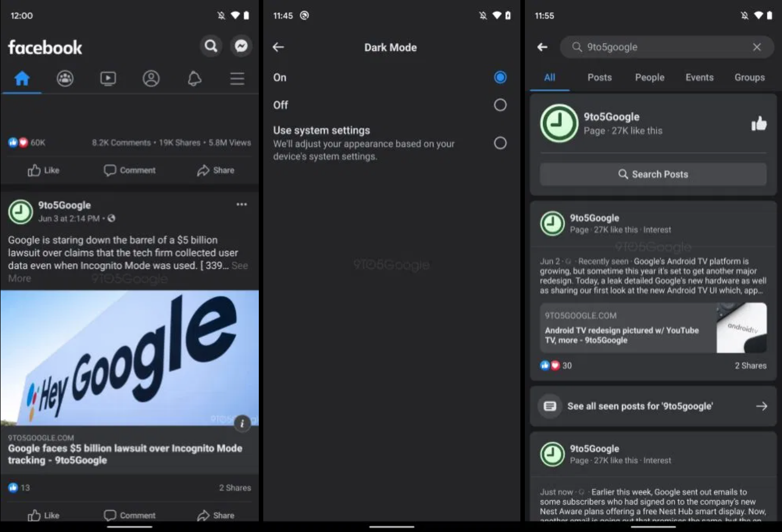This screenshot has height=532, width=782.
Task: Open the Notifications bell tab
Action: click(x=194, y=78)
